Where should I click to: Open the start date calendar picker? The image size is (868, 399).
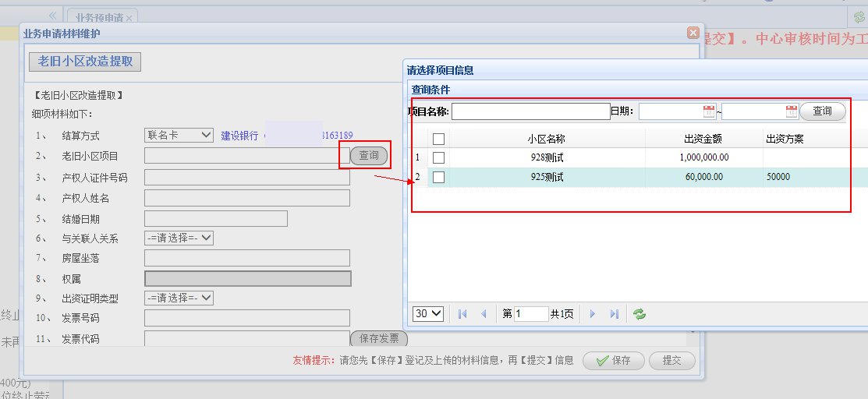709,111
